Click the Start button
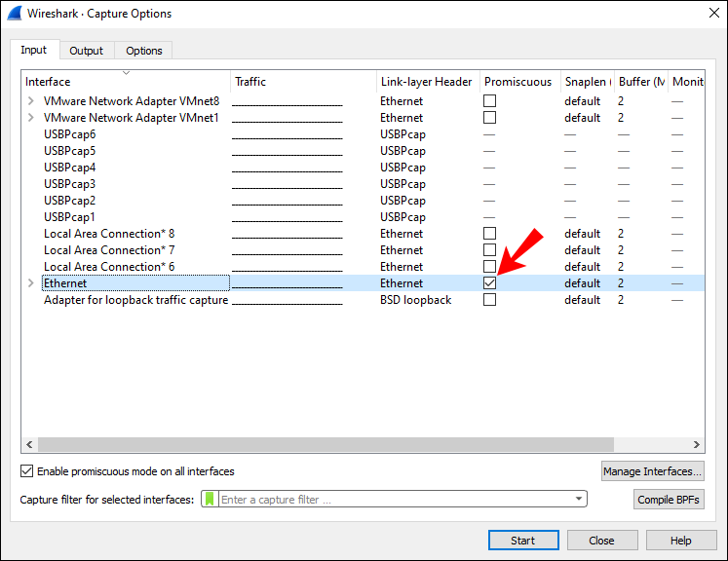 click(523, 541)
